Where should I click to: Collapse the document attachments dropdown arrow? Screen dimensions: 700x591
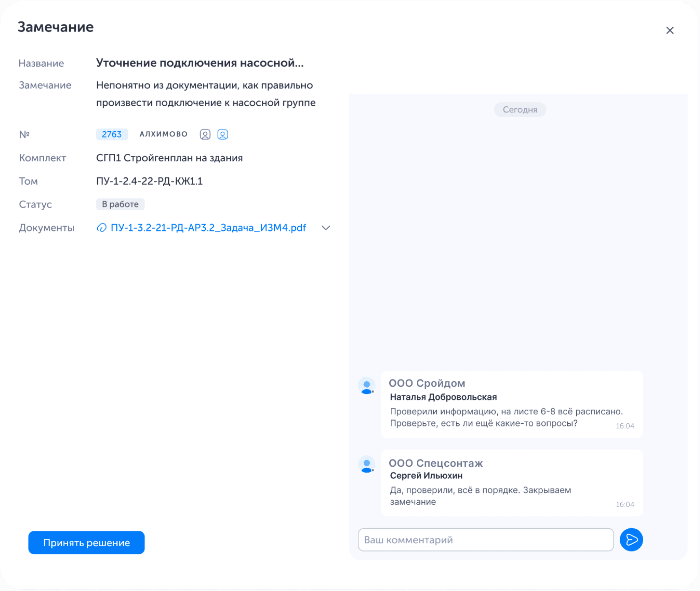coord(325,228)
